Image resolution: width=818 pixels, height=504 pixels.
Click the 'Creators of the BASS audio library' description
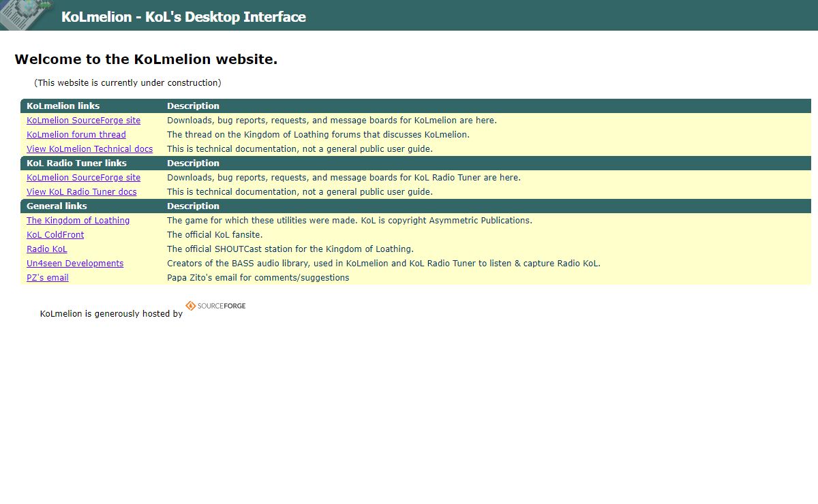coord(384,264)
